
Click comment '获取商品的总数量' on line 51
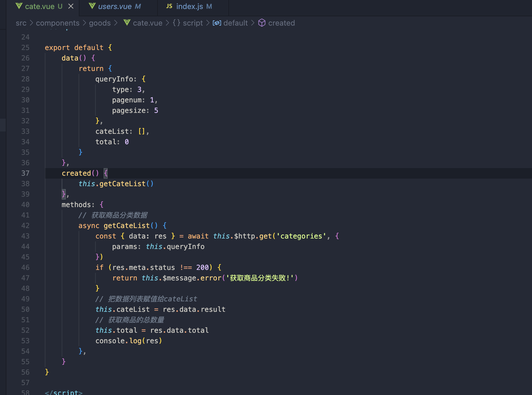coord(136,320)
